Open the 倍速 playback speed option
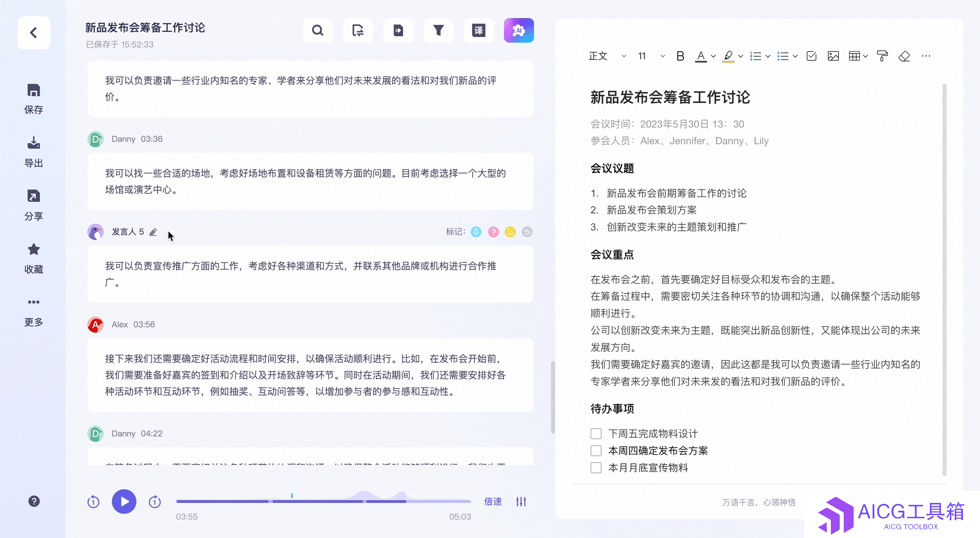The height and width of the screenshot is (538, 980). coord(493,502)
